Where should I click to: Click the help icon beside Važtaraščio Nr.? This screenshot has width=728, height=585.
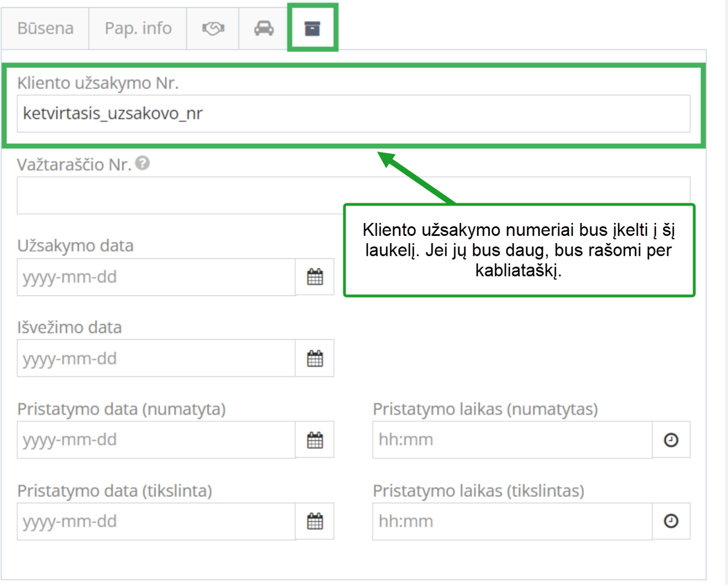[142, 164]
